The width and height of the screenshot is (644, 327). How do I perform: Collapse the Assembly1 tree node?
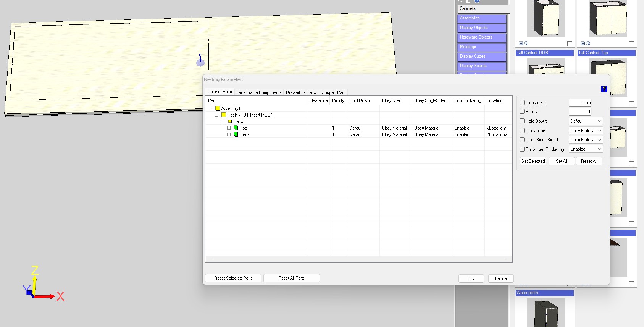click(x=210, y=108)
